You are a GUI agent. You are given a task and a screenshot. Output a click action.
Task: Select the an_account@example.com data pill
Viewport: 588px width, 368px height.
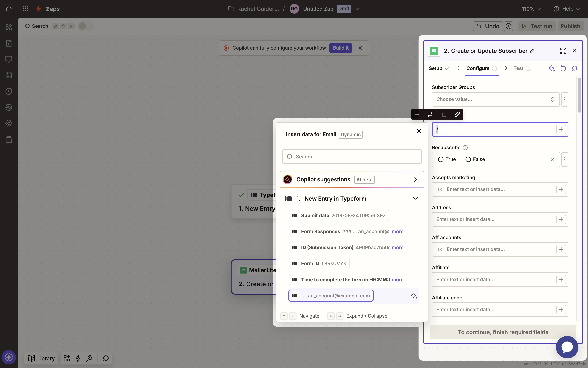tap(331, 296)
